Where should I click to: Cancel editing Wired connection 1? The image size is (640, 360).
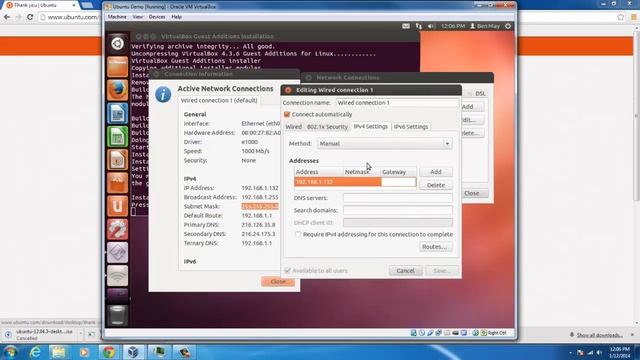pos(405,271)
